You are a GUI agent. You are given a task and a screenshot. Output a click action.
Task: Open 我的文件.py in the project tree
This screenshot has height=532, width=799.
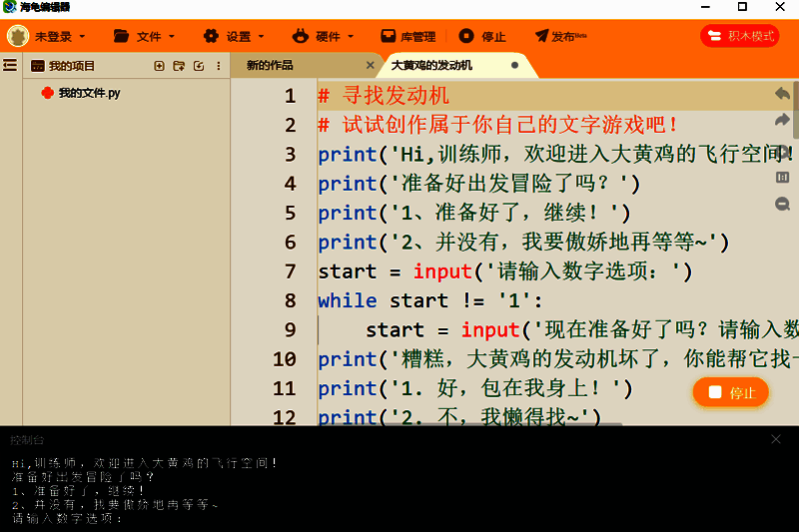pyautogui.click(x=88, y=93)
